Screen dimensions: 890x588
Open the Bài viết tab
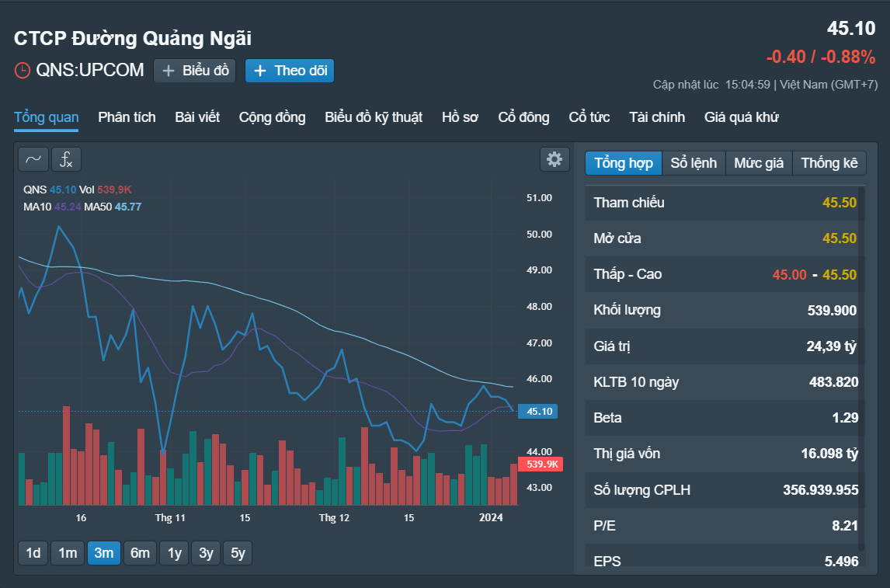coord(197,117)
